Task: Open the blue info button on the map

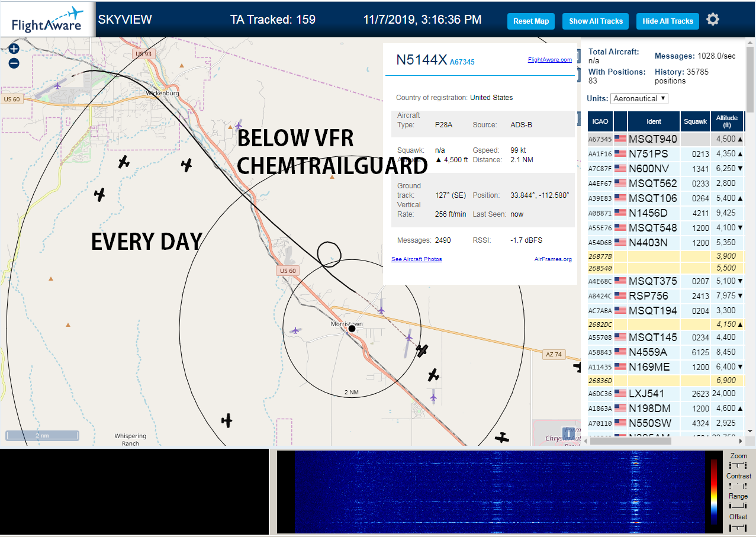Action: point(568,433)
